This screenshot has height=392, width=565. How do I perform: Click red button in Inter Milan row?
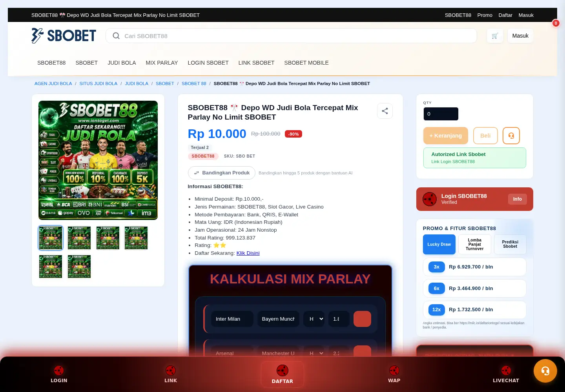362,319
